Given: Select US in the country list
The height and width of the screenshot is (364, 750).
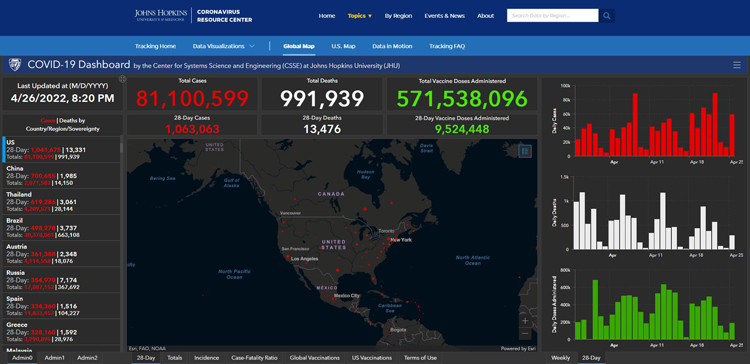Looking at the screenshot, I should [x=61, y=150].
